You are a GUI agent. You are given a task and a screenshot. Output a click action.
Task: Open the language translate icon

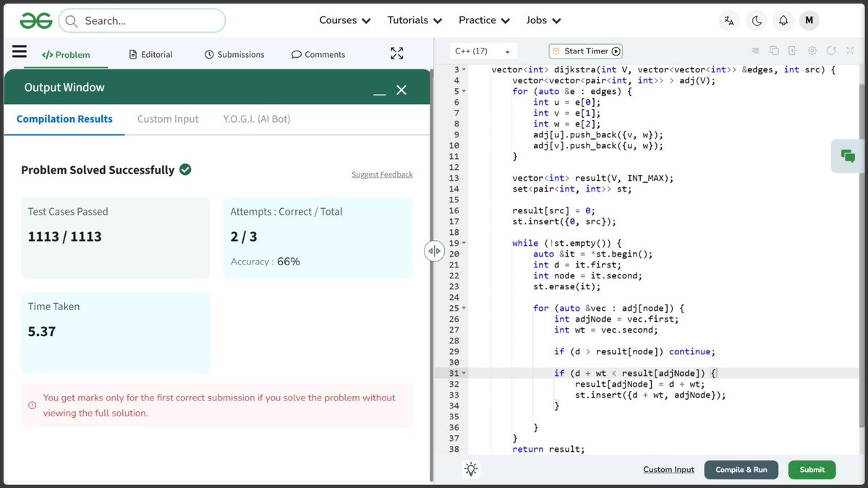click(x=729, y=21)
